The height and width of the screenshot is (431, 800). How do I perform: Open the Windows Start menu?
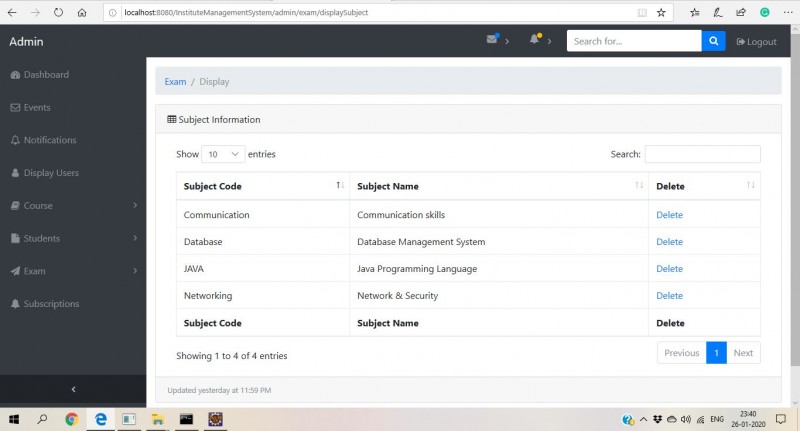point(14,419)
